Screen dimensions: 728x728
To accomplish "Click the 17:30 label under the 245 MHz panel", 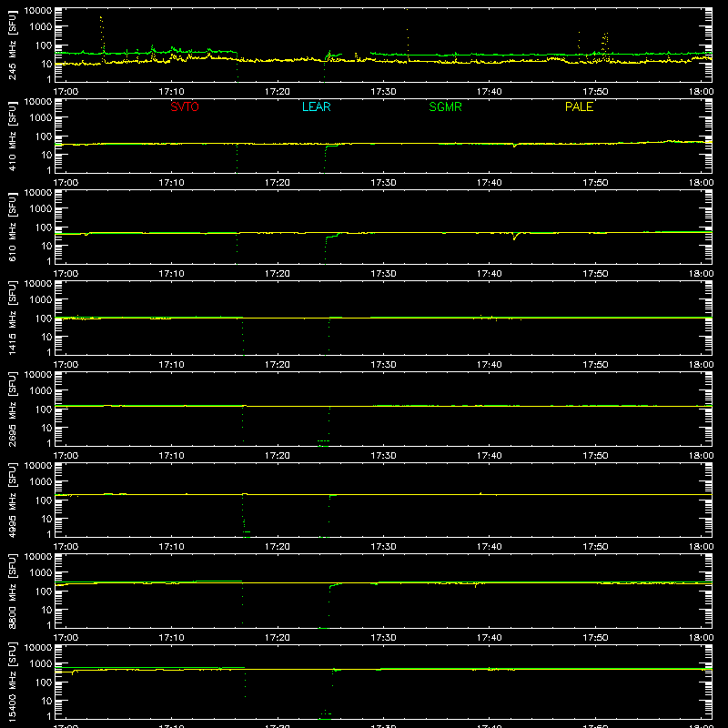I will [x=383, y=92].
